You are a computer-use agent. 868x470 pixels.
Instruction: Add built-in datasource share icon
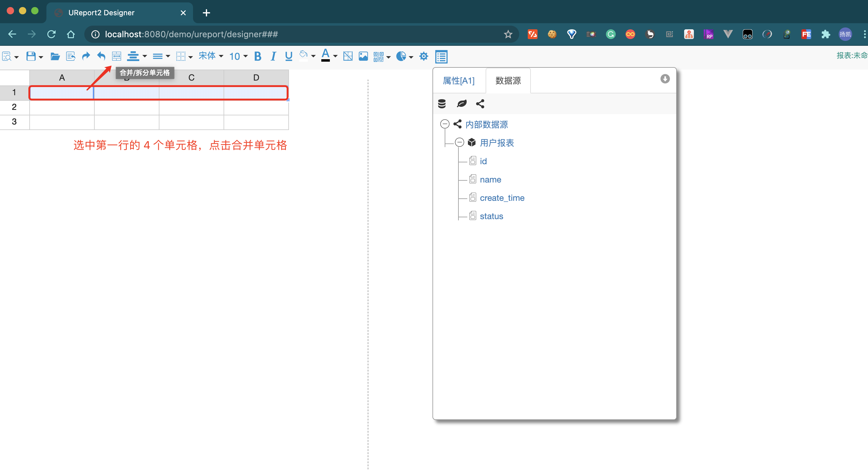[480, 104]
